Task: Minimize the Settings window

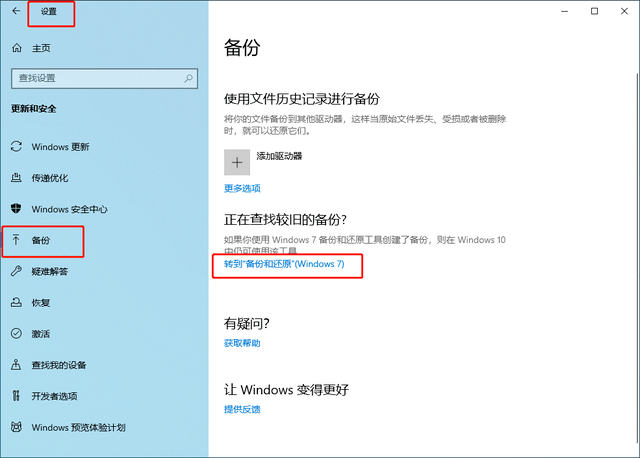Action: [564, 11]
